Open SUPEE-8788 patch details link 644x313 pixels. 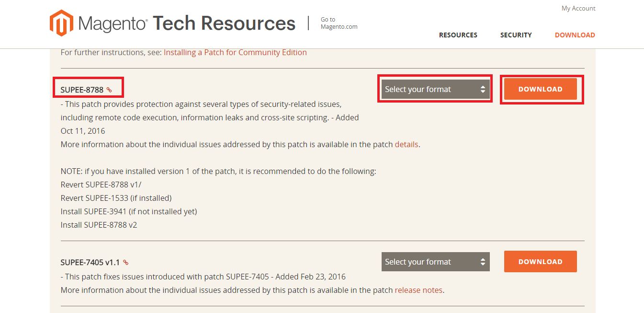(x=407, y=144)
